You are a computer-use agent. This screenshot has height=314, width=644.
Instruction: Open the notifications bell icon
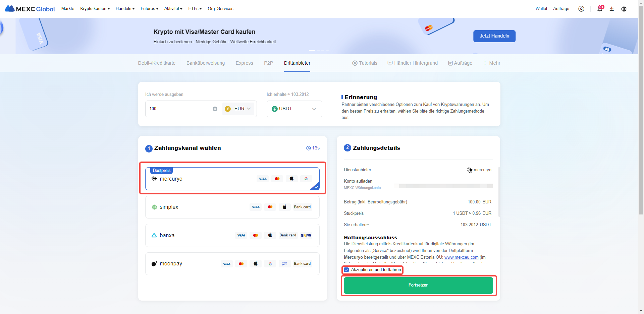[599, 9]
